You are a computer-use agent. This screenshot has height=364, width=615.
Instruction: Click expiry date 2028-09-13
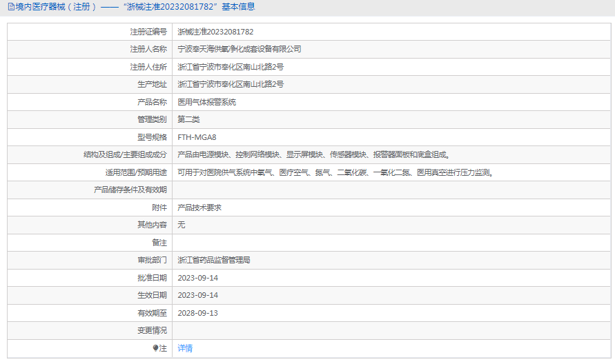197,313
